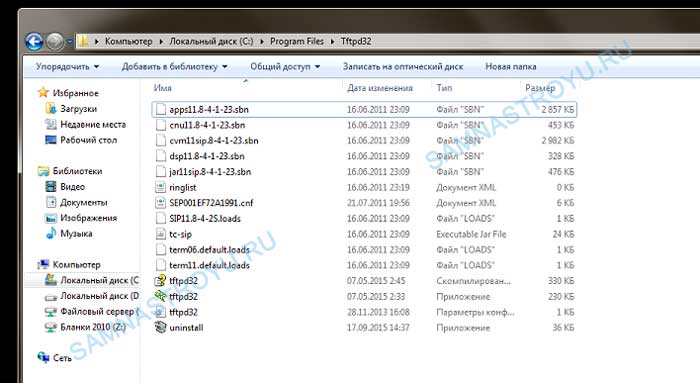Select file icon of apps11.8-4-1-23.sbn
This screenshot has width=700, height=383.
click(x=161, y=109)
